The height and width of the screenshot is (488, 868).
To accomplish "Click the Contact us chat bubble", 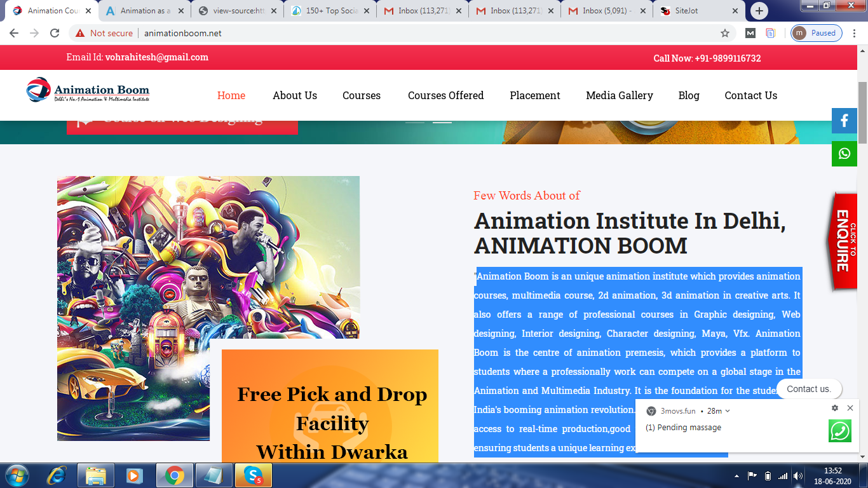I will [x=808, y=389].
